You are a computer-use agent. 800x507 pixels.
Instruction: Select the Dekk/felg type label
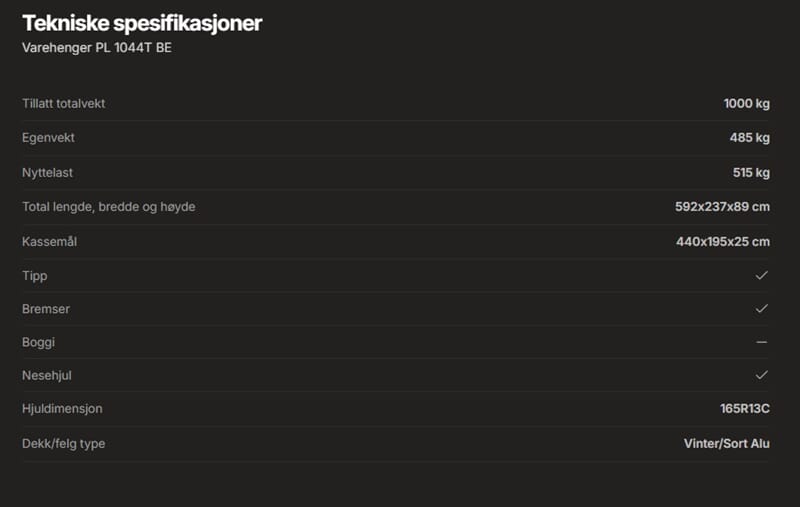[63, 443]
